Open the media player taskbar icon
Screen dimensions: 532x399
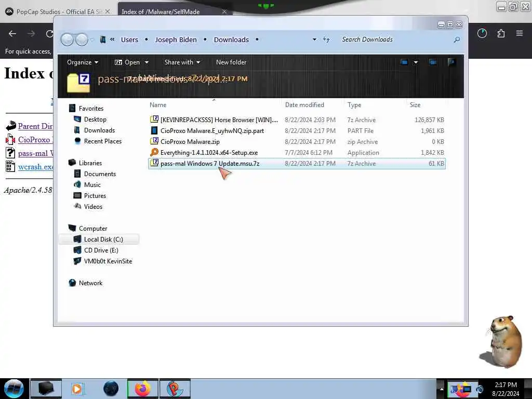[77, 389]
